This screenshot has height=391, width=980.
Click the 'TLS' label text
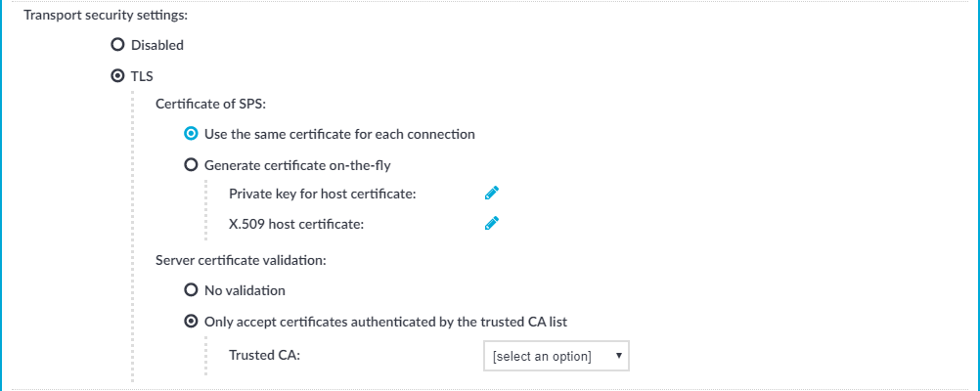coord(142,76)
